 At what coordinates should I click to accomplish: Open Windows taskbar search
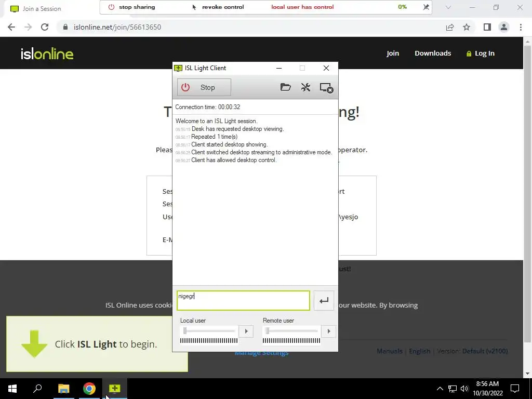37,389
